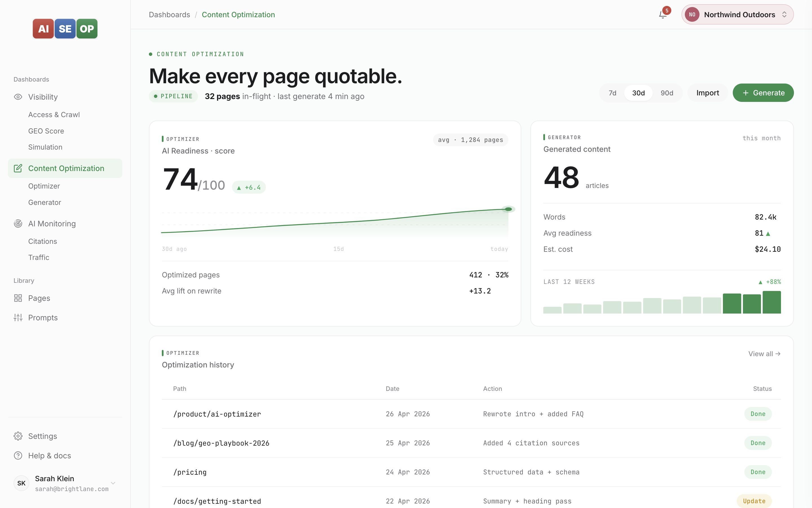
Task: Open Visibility dashboard in sidebar
Action: [65, 97]
